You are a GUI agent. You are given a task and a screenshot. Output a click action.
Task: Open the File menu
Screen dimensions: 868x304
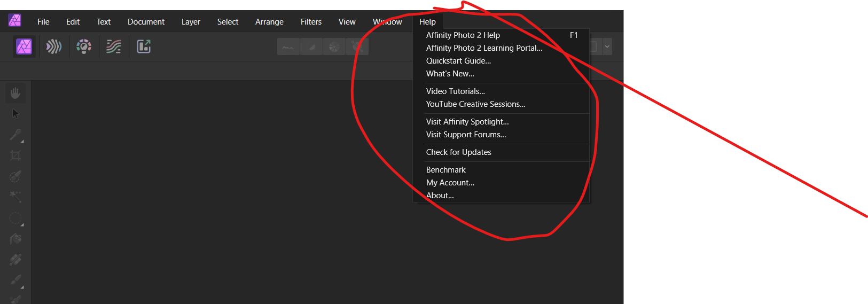43,22
